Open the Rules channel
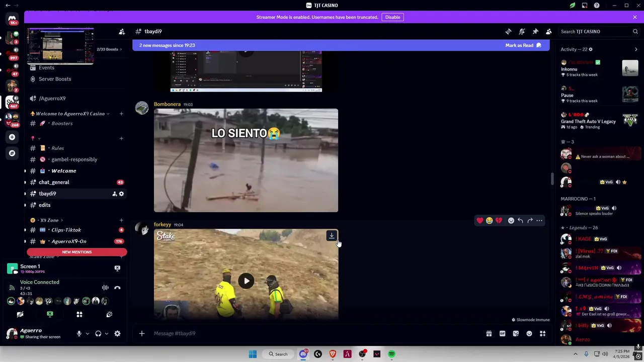Image resolution: width=644 pixels, height=362 pixels. [57, 148]
